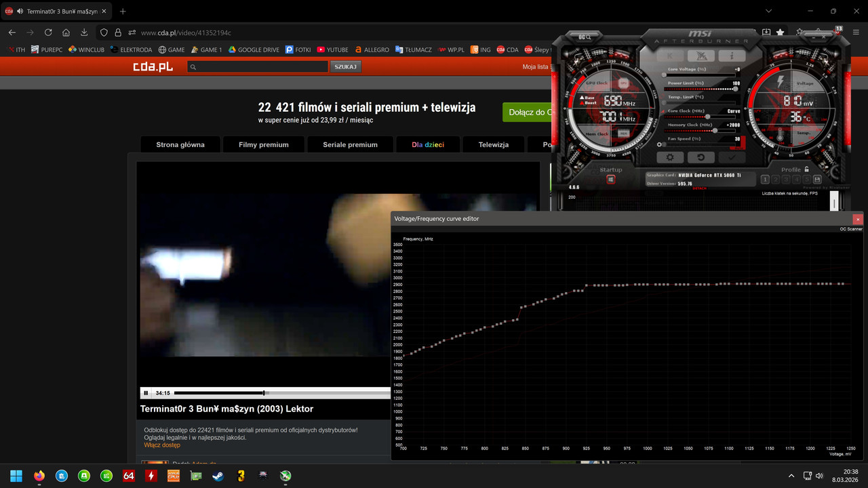Open the Telewizja tab
Viewport: 868px width, 488px height.
click(x=494, y=144)
